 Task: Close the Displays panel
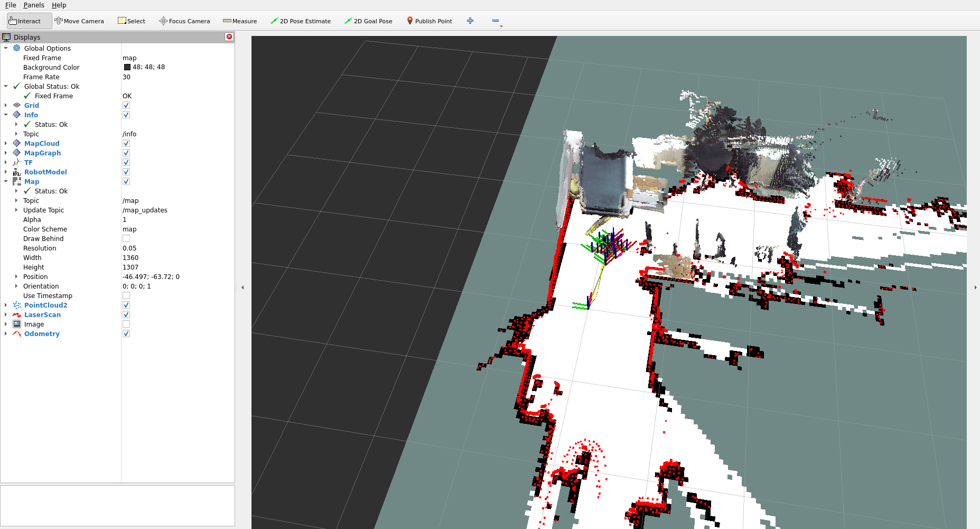[229, 36]
